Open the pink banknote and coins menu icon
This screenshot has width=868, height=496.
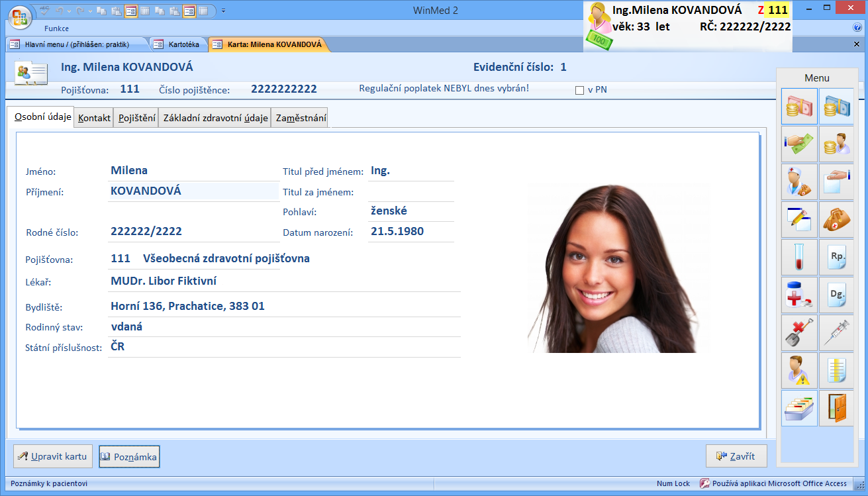(799, 107)
